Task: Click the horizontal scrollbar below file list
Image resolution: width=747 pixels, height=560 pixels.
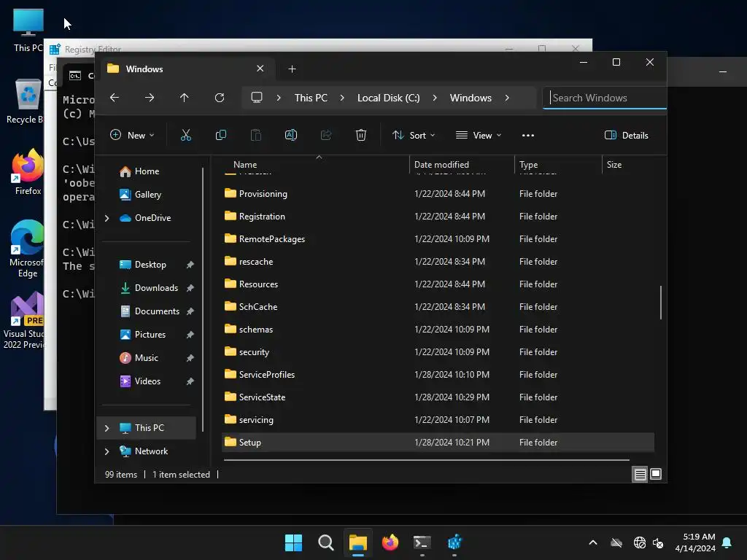Action: tap(426, 460)
